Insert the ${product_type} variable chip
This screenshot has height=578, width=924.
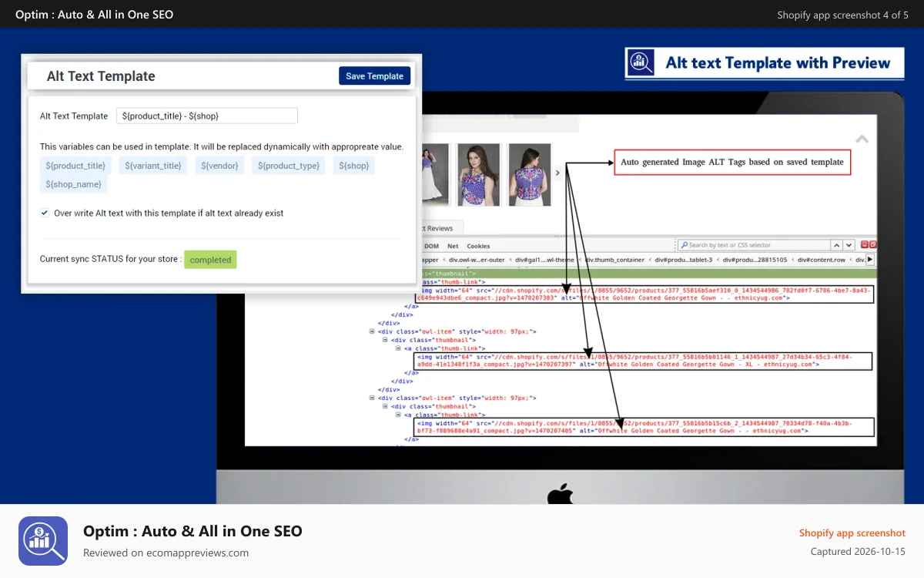click(289, 166)
